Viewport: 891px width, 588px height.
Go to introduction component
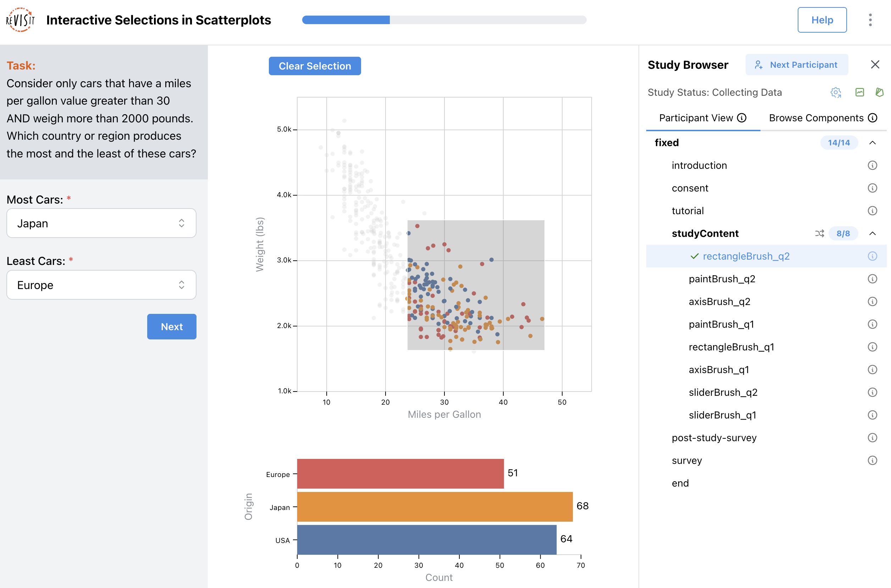coord(699,165)
